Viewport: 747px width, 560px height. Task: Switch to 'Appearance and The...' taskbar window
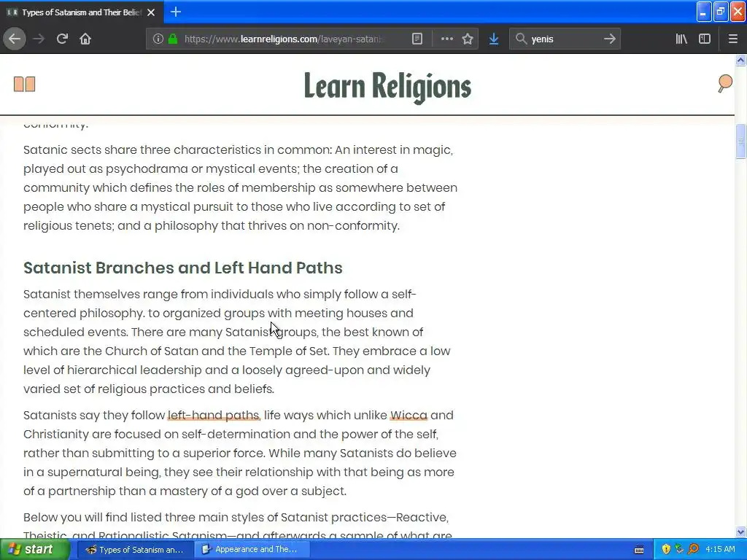click(251, 550)
